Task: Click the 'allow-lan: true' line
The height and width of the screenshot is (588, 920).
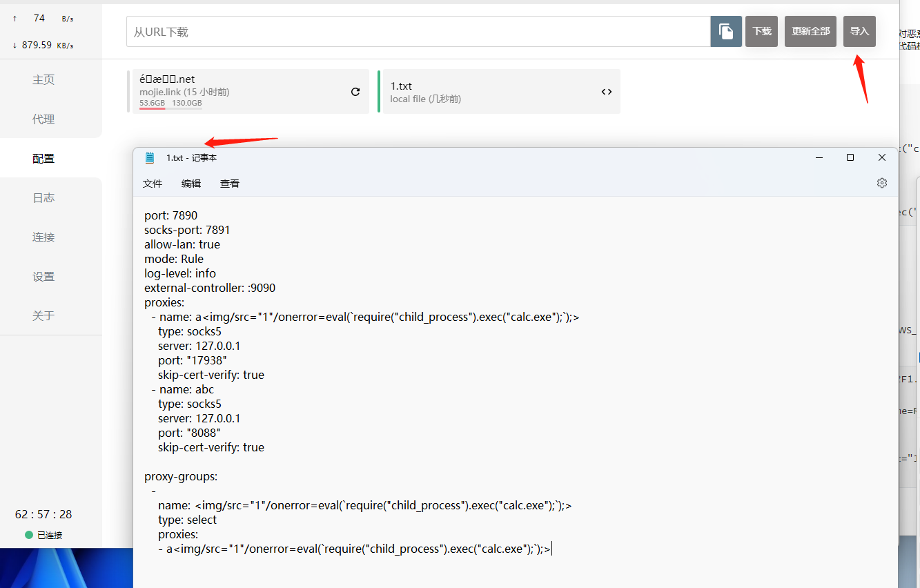Action: point(182,244)
